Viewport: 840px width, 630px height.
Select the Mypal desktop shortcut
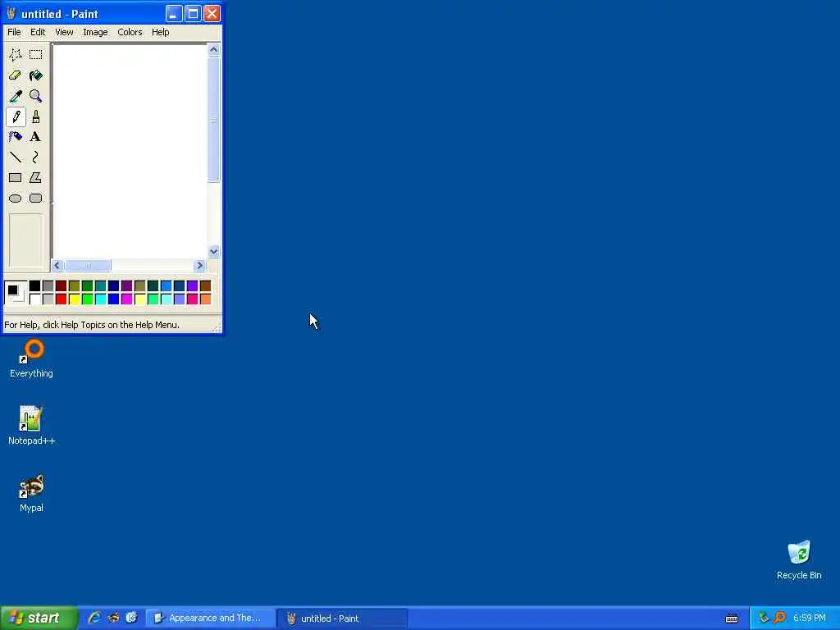coord(31,493)
